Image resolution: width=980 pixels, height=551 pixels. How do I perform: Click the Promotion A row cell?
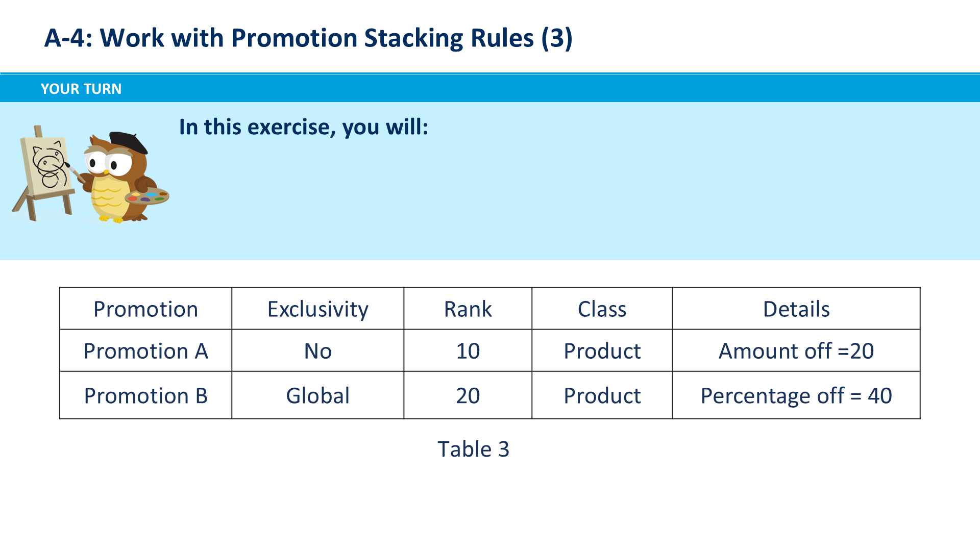(x=146, y=350)
